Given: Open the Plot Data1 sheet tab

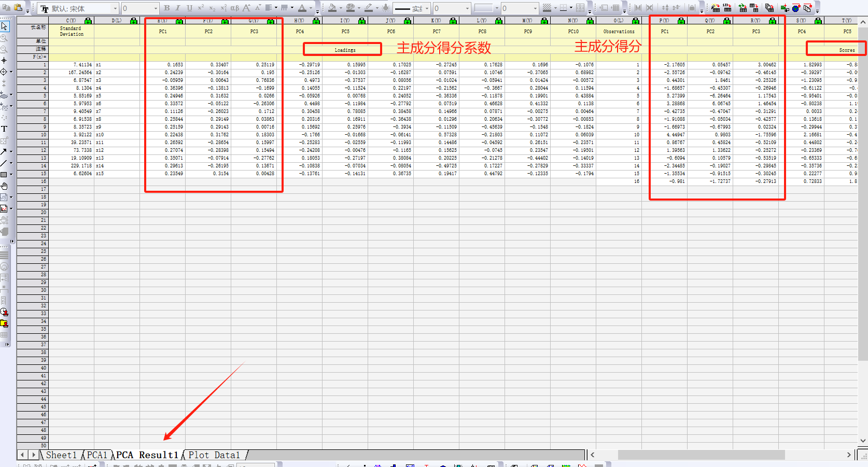Looking at the screenshot, I should [x=214, y=455].
